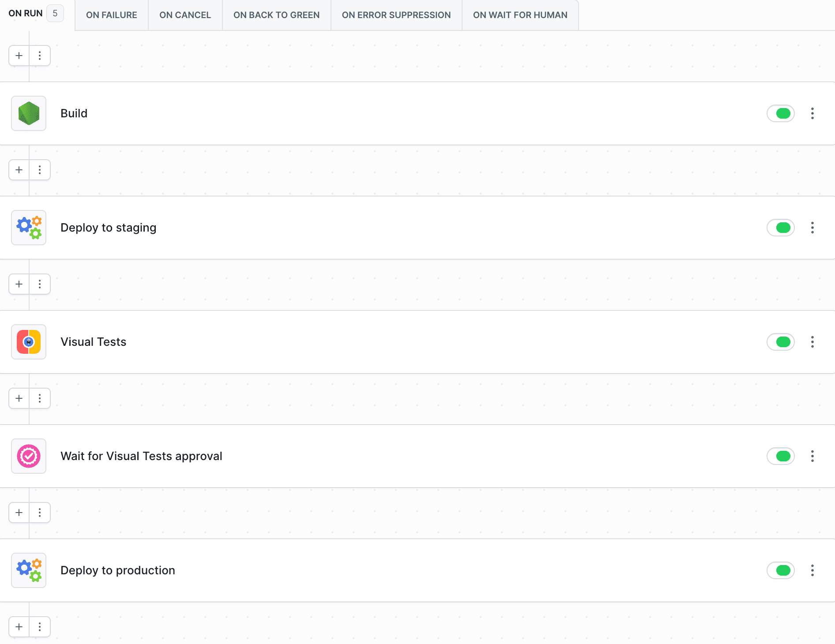
Task: Select the ON ERROR SUPPRESSION tab
Action: [x=396, y=15]
